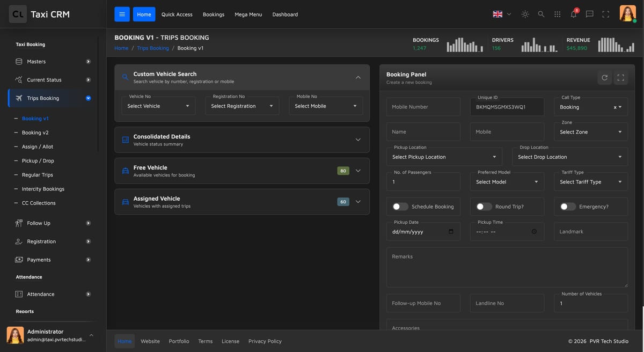
Task: Select the Home top menu tab
Action: pos(144,14)
